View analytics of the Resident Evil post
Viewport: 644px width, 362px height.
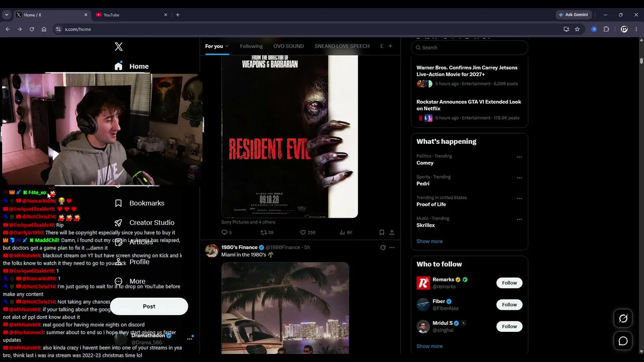pyautogui.click(x=346, y=232)
